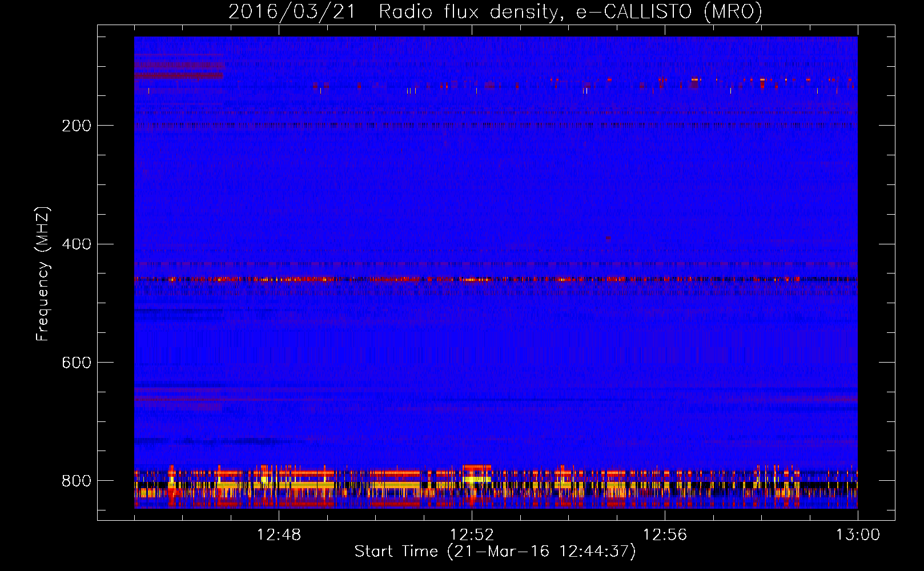Click the 800 frequency tick label
The height and width of the screenshot is (571, 924).
(76, 481)
